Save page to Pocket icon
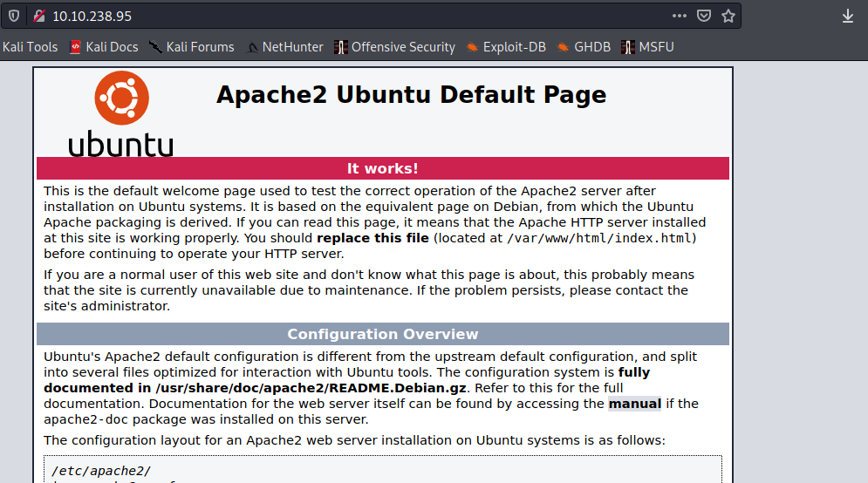The image size is (868, 483). click(704, 16)
